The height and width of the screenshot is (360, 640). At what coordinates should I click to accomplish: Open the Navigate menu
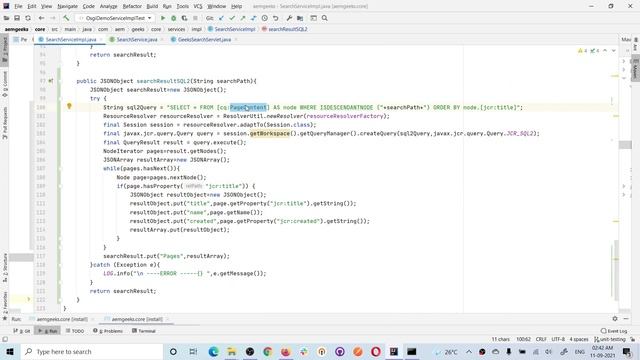(x=67, y=6)
